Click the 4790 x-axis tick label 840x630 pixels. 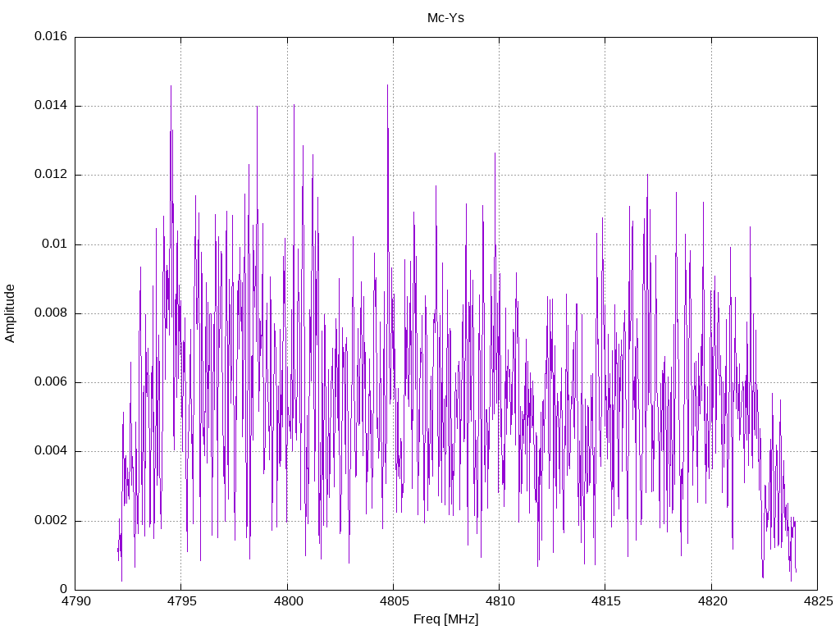[76, 601]
